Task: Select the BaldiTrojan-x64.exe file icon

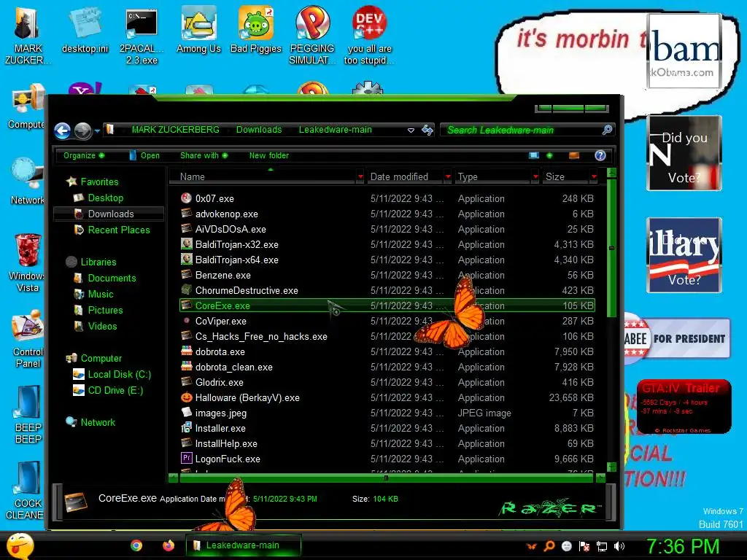Action: tap(186, 260)
